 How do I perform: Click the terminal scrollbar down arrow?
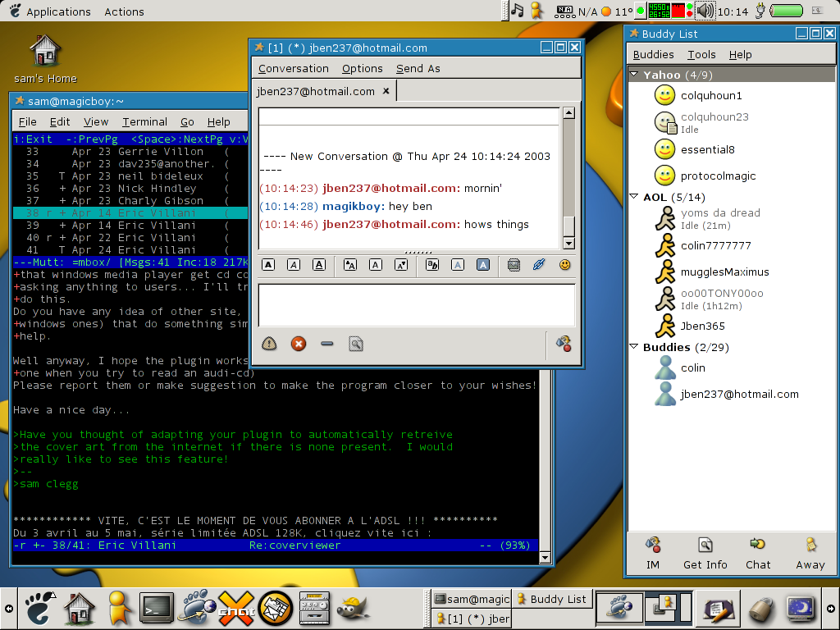click(545, 558)
